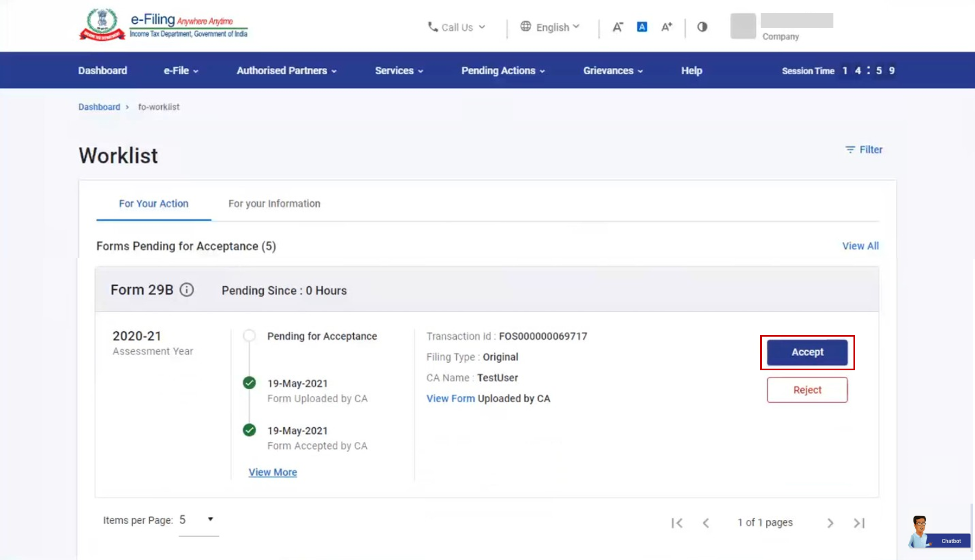The width and height of the screenshot is (975, 560).
Task: Select the highlighted default font size A
Action: tap(642, 27)
